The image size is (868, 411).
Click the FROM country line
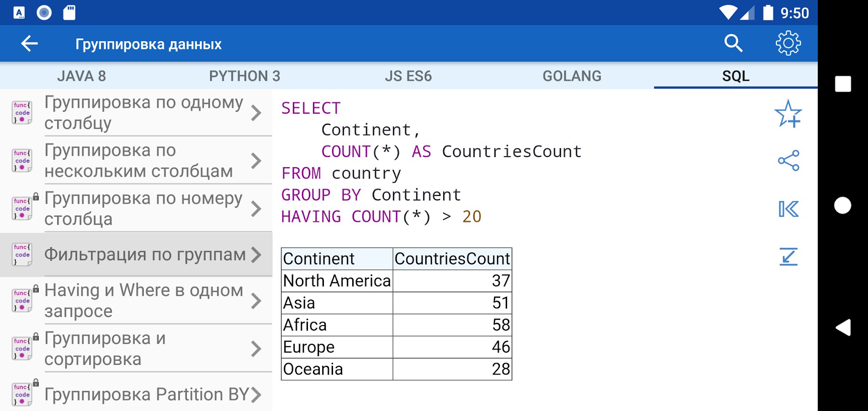(341, 174)
